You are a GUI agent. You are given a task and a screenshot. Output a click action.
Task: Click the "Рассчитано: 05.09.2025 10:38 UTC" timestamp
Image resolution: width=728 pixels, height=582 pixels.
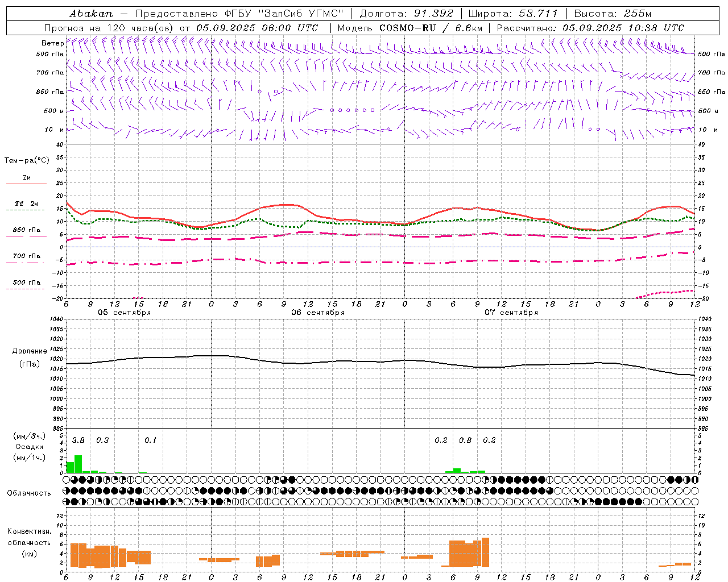[x=590, y=28]
